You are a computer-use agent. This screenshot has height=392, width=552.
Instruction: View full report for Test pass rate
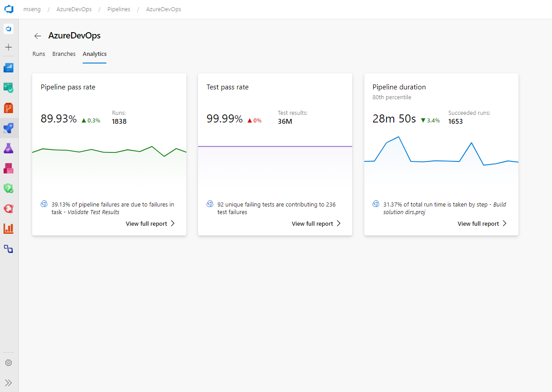pyautogui.click(x=312, y=223)
